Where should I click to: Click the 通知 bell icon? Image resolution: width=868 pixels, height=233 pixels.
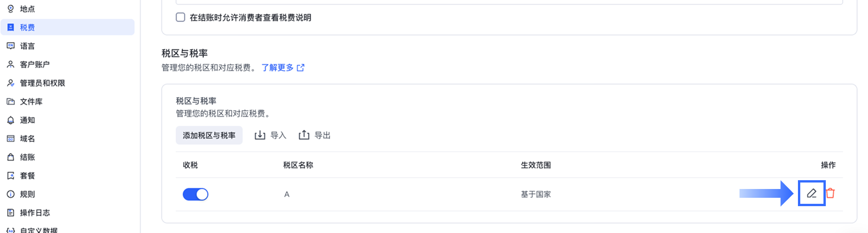click(x=11, y=120)
